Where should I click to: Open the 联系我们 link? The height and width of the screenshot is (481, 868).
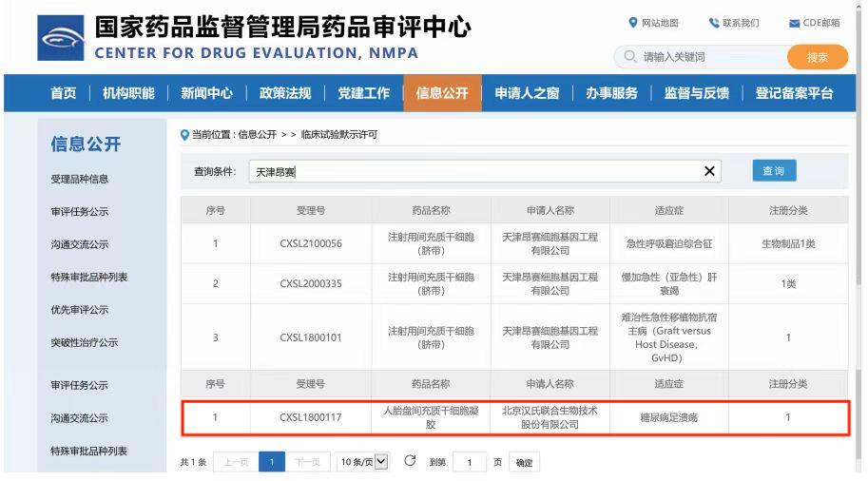pos(741,23)
